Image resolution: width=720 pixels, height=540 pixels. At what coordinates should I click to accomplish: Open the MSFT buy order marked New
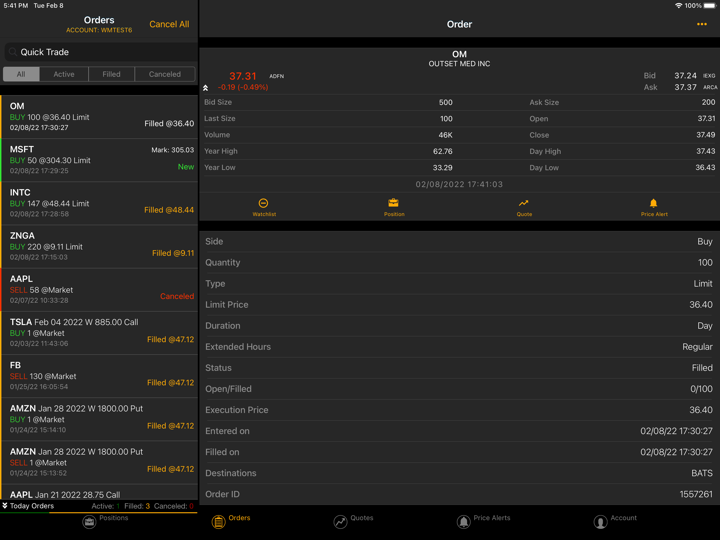coord(99,159)
